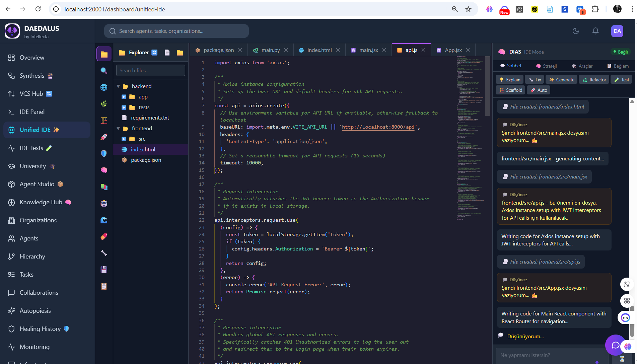Open Overview in the sidebar
The height and width of the screenshot is (364, 637).
pyautogui.click(x=47, y=58)
